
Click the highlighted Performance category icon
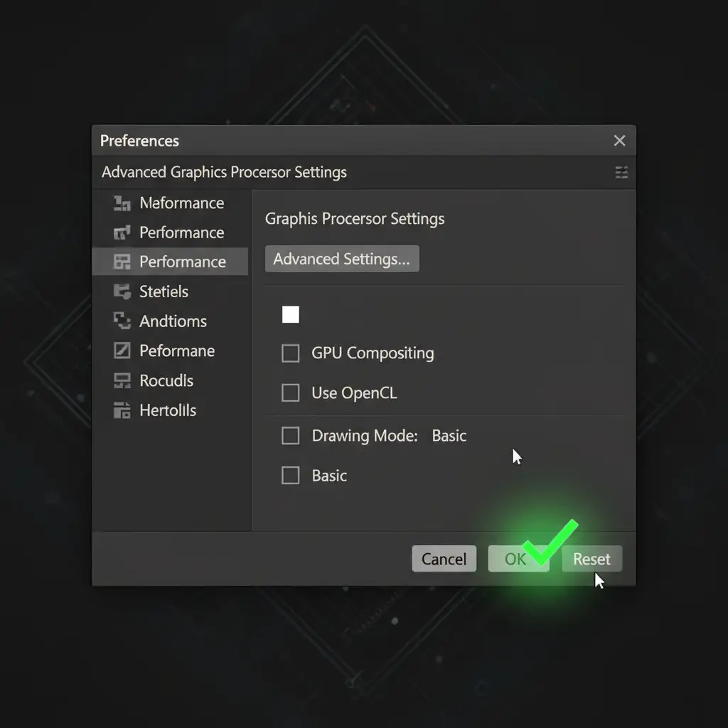tap(122, 262)
